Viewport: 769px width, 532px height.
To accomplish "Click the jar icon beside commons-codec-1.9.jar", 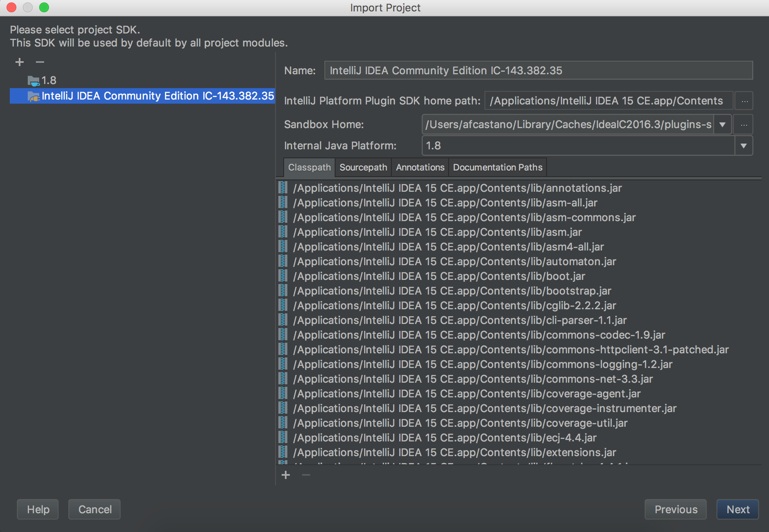I will [x=282, y=334].
